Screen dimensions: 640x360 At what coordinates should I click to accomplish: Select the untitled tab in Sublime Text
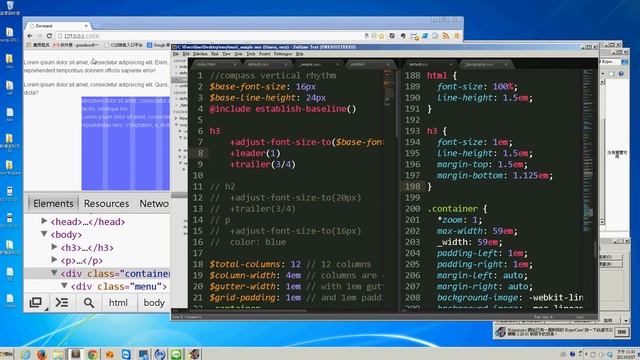(370, 64)
